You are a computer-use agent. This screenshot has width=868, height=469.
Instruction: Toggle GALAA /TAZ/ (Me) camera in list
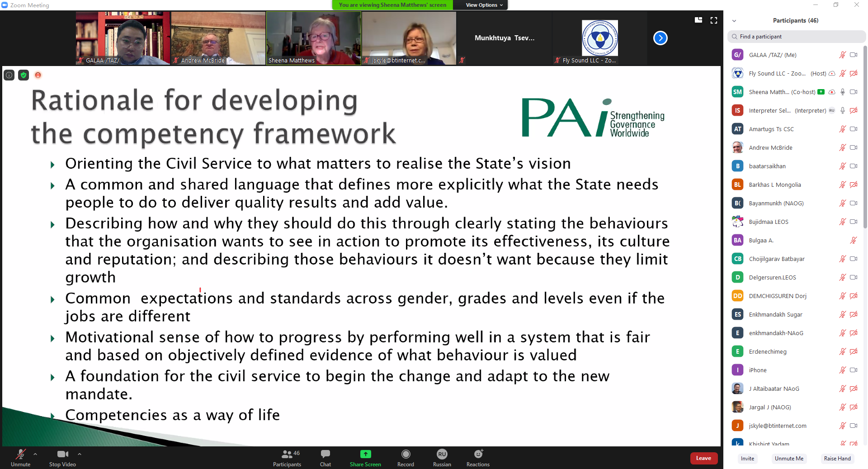tap(854, 55)
